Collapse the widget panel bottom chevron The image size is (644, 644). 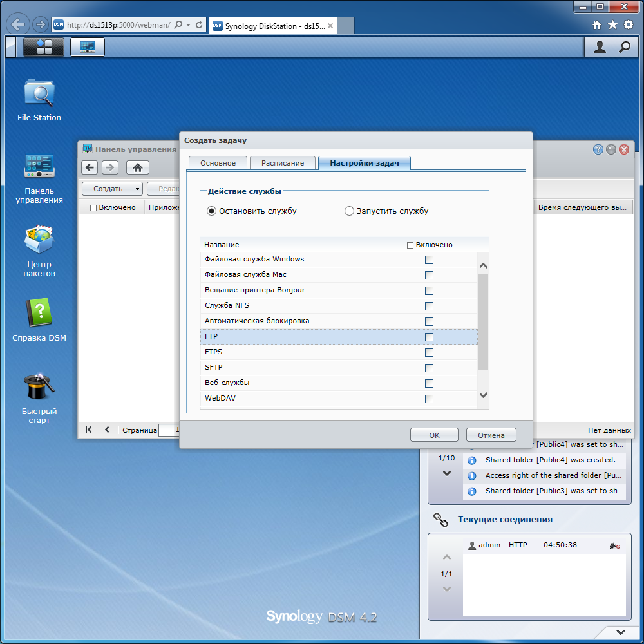pos(621,632)
